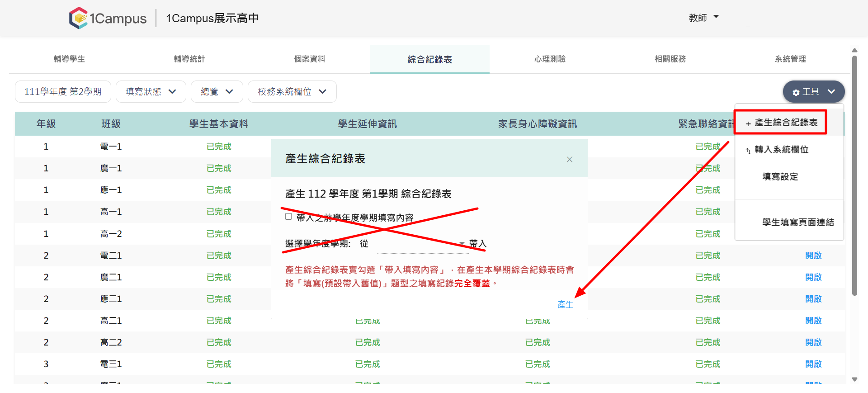The image size is (868, 393).
Task: Click the 學生基本資料 column header
Action: tap(219, 124)
